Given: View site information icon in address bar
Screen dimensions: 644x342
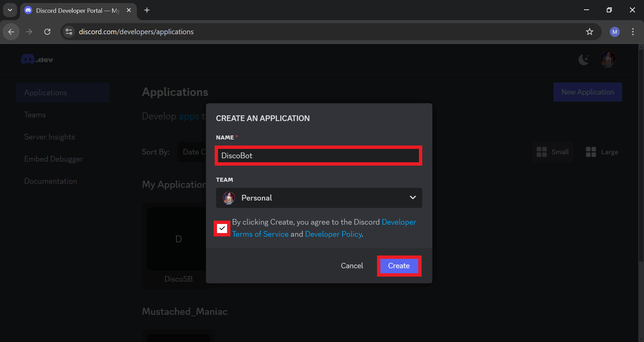Looking at the screenshot, I should tap(69, 32).
